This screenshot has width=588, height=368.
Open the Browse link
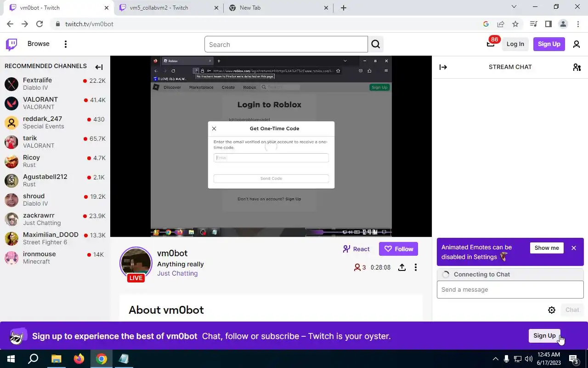tap(38, 44)
